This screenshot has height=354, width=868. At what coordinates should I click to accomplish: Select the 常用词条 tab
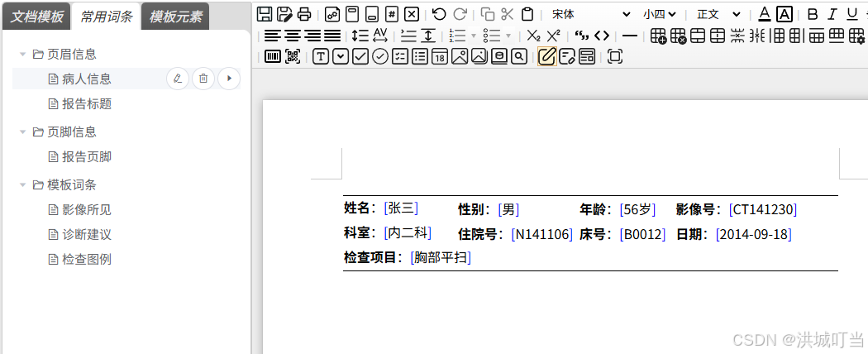[x=107, y=17]
